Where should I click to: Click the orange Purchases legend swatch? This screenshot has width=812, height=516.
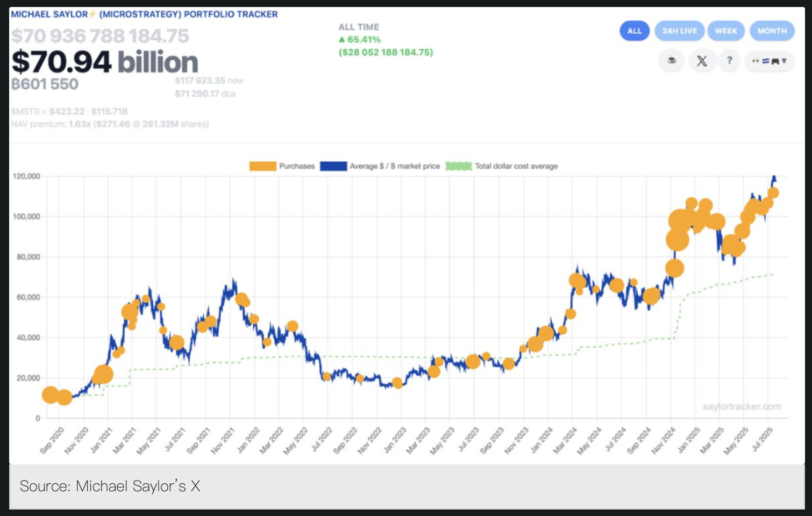coord(262,166)
